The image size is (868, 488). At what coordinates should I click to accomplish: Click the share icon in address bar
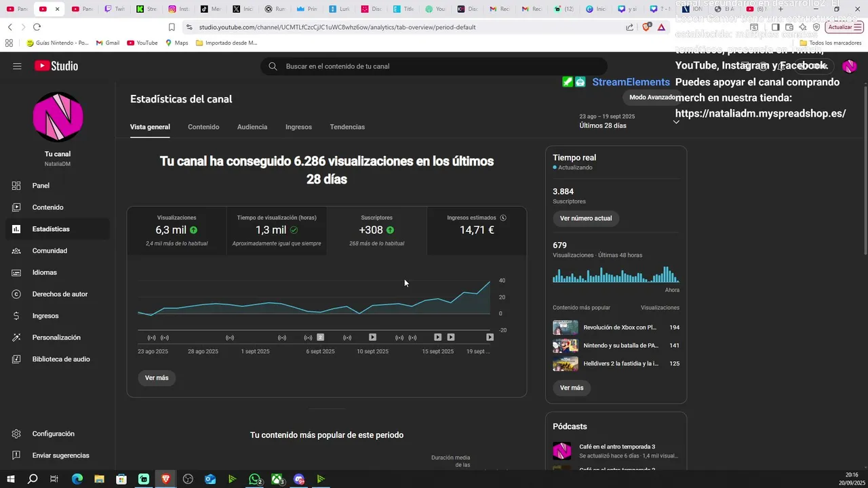click(x=630, y=27)
